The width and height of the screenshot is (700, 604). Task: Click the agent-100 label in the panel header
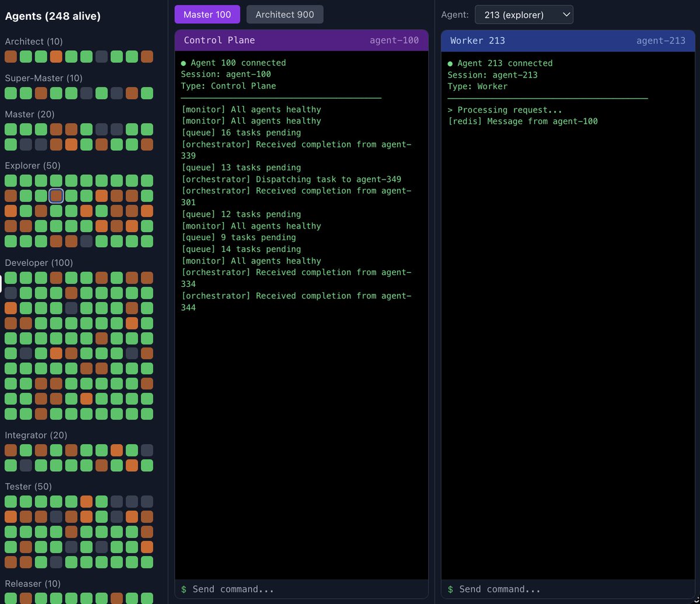[x=394, y=40]
